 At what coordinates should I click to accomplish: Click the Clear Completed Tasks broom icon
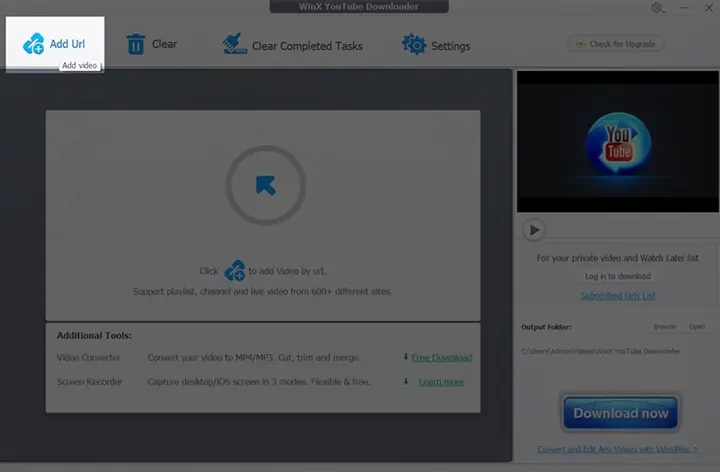tap(235, 44)
